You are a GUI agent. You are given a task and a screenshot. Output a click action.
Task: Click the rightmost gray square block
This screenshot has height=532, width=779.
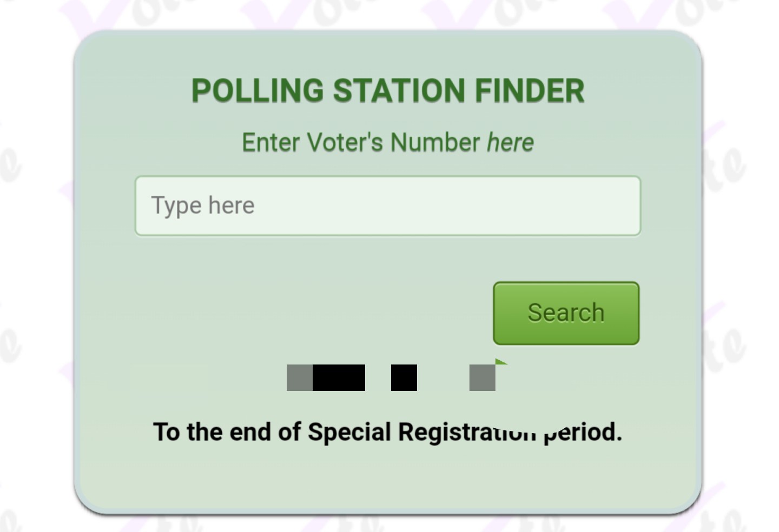[482, 377]
